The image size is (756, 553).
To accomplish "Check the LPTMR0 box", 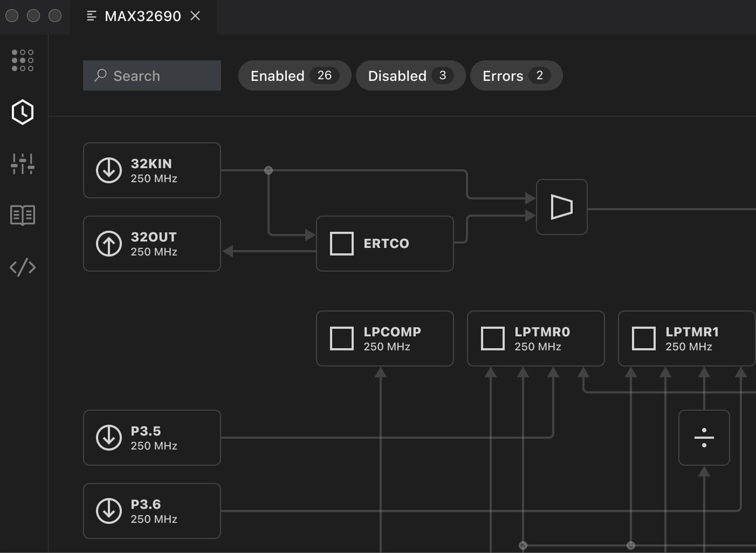I will [x=493, y=338].
